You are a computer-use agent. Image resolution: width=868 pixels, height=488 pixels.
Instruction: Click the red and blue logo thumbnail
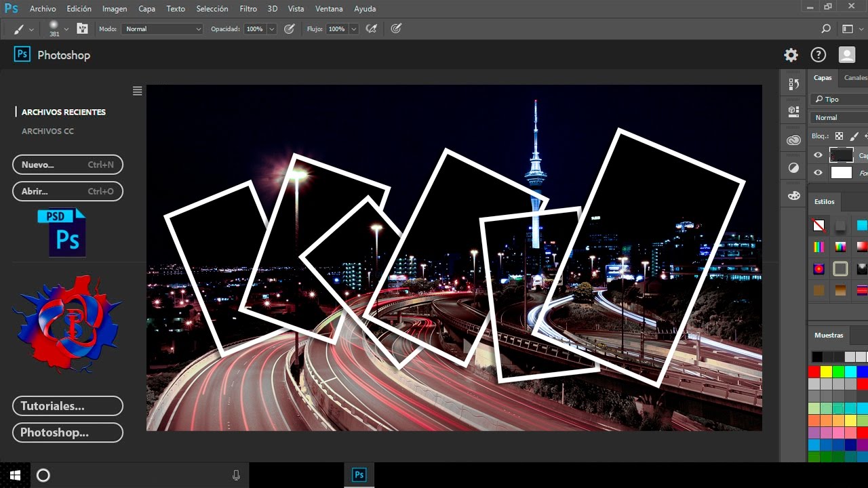coord(66,324)
